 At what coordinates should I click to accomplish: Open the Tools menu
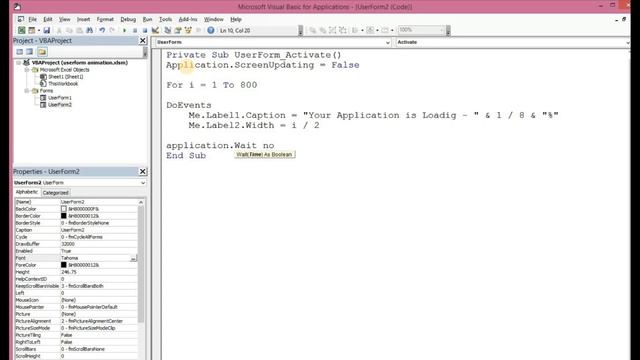pyautogui.click(x=165, y=19)
